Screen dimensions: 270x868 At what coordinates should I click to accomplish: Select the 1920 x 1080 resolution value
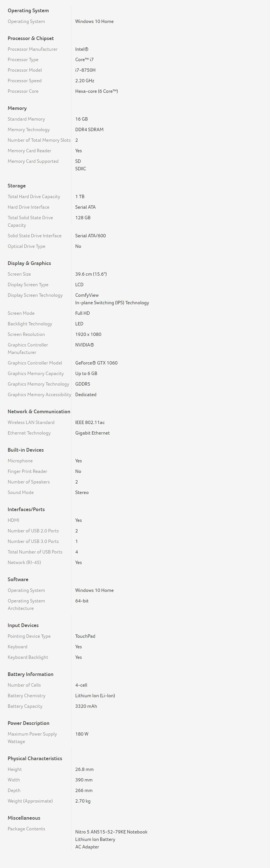88,334
